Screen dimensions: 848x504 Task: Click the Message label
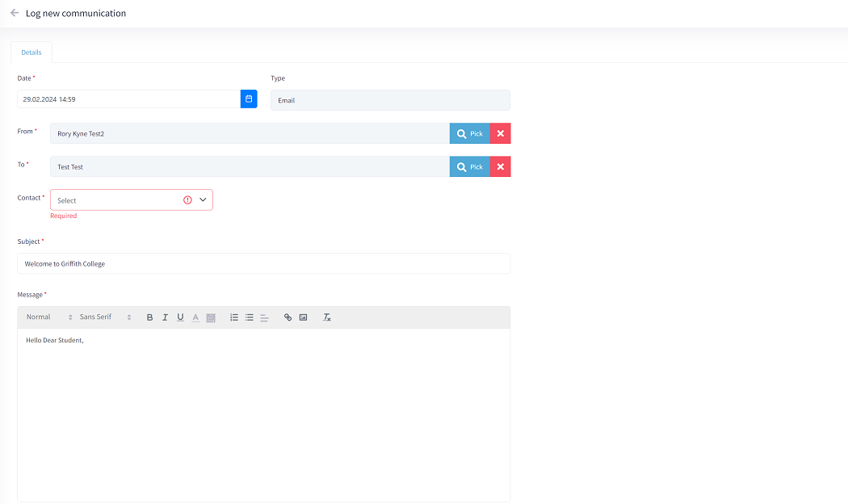click(x=30, y=295)
